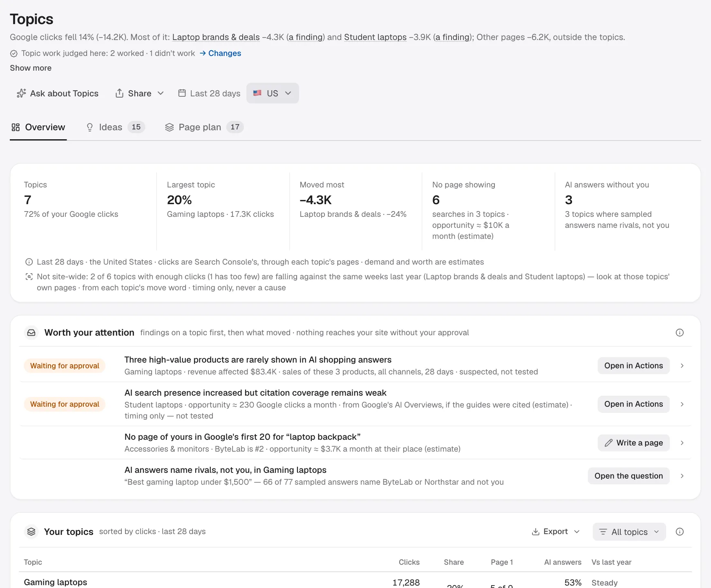Click the download icon beside Export
711x588 pixels.
(536, 532)
